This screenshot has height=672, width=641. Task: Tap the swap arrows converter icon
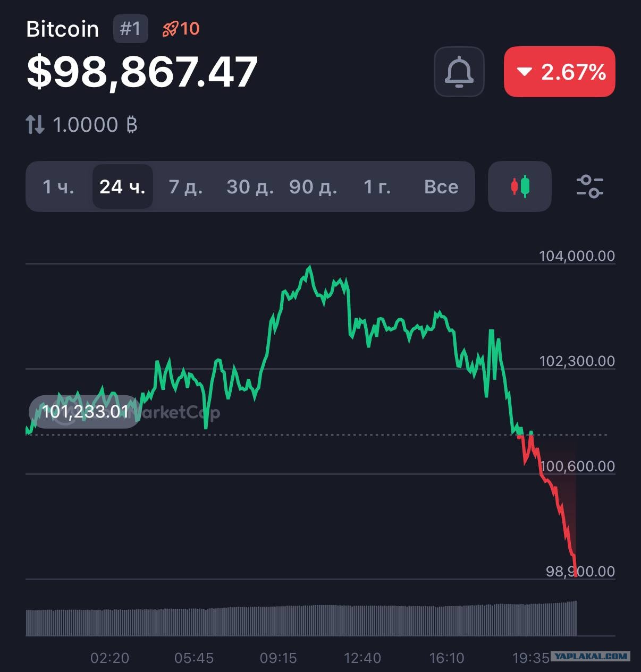click(35, 125)
